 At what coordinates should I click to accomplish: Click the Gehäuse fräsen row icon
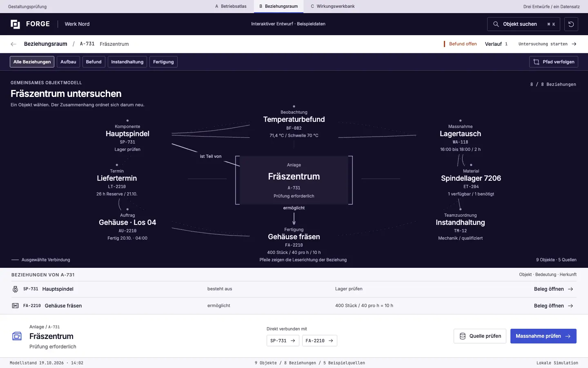tap(15, 306)
